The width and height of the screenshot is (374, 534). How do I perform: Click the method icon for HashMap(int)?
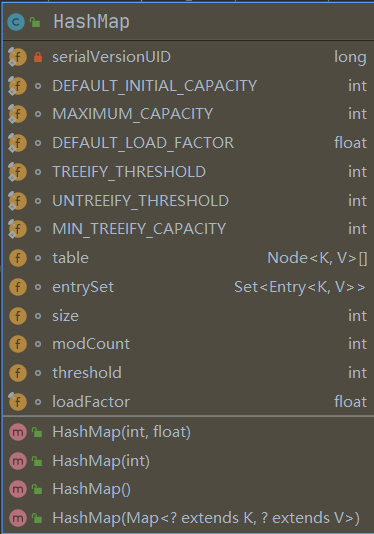[x=18, y=461]
